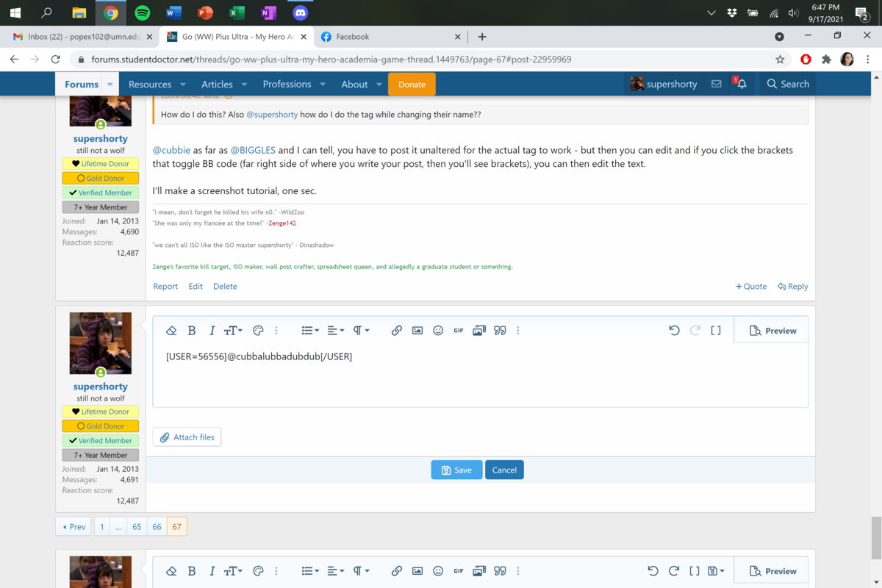This screenshot has height=588, width=882.
Task: Insert a link using upper editor toolbar
Action: 396,331
